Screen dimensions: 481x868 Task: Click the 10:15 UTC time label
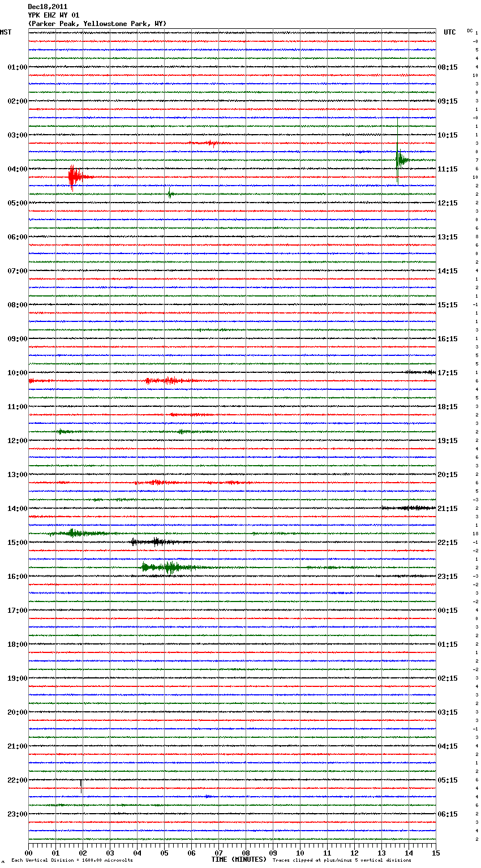(x=448, y=135)
